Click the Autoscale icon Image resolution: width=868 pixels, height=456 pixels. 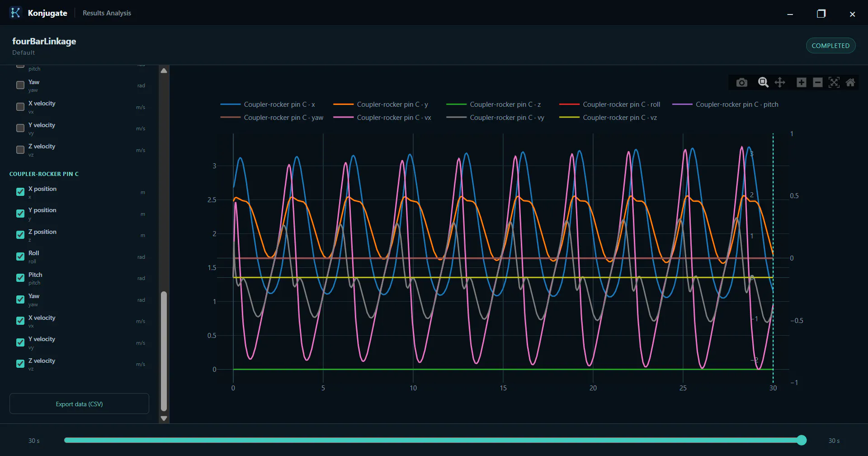(834, 82)
